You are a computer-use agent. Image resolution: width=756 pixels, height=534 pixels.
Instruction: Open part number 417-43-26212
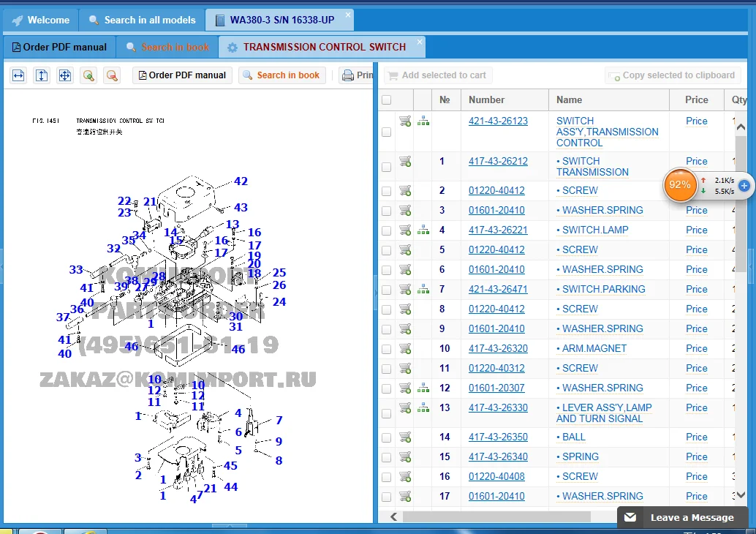click(x=498, y=161)
